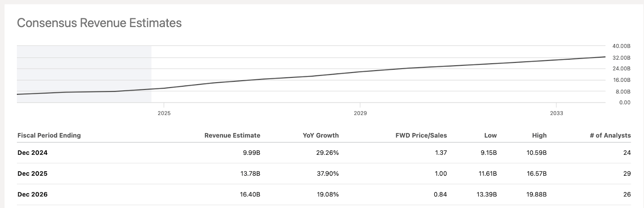Click the 2025 marker on the chart axis
644x208 pixels.
click(x=164, y=113)
